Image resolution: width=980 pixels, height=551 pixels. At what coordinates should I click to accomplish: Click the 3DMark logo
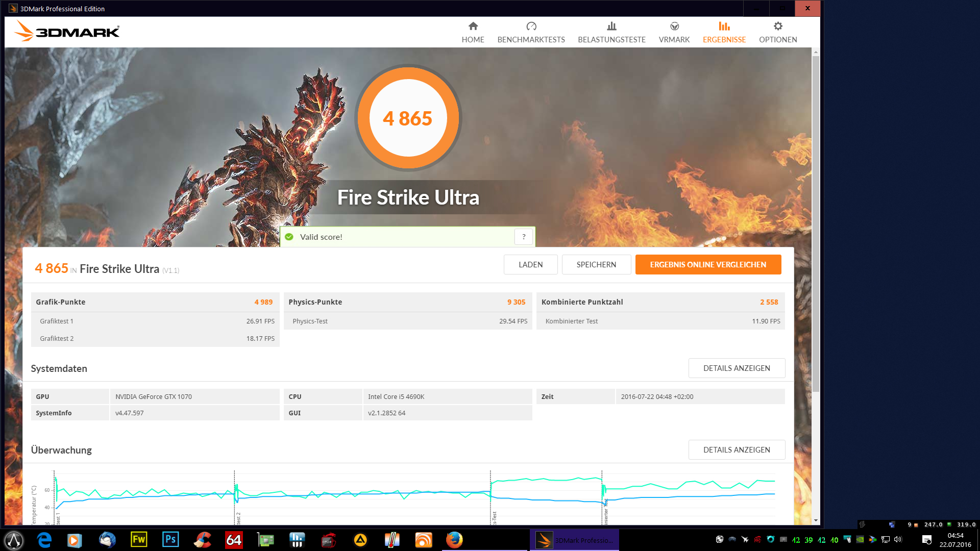67,32
